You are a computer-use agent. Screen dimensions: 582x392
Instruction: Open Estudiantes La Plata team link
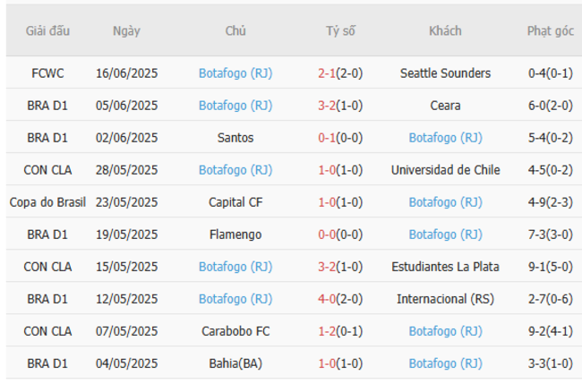(x=445, y=267)
